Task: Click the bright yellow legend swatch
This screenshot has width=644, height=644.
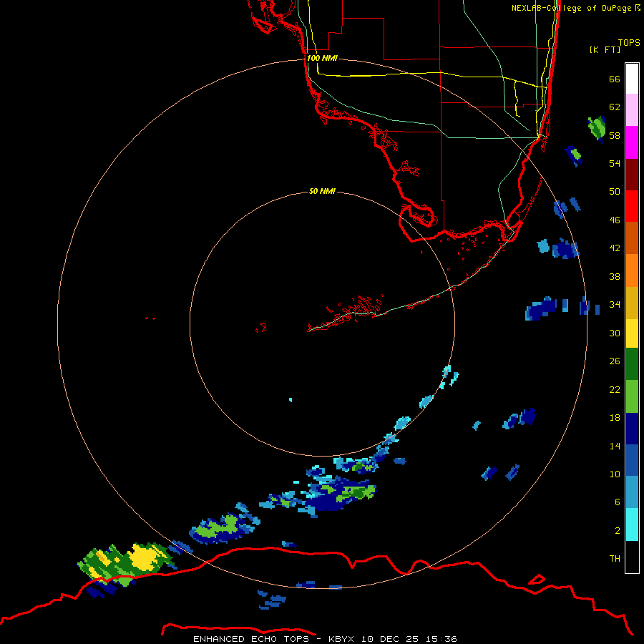Action: click(x=632, y=333)
